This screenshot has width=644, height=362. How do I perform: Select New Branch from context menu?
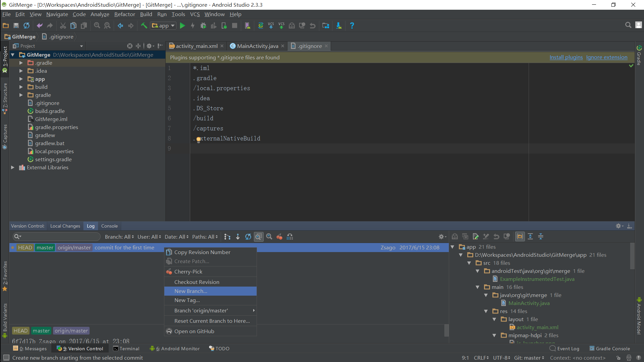point(190,291)
